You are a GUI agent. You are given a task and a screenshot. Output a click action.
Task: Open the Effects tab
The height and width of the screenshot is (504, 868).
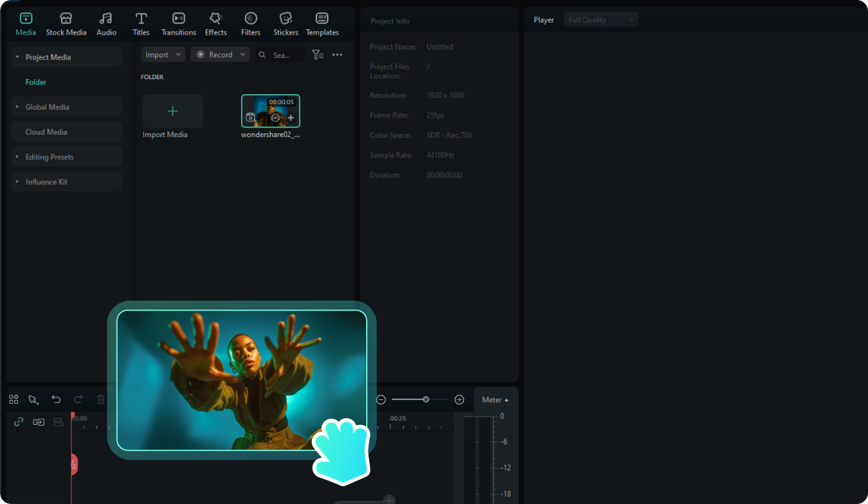(x=215, y=24)
